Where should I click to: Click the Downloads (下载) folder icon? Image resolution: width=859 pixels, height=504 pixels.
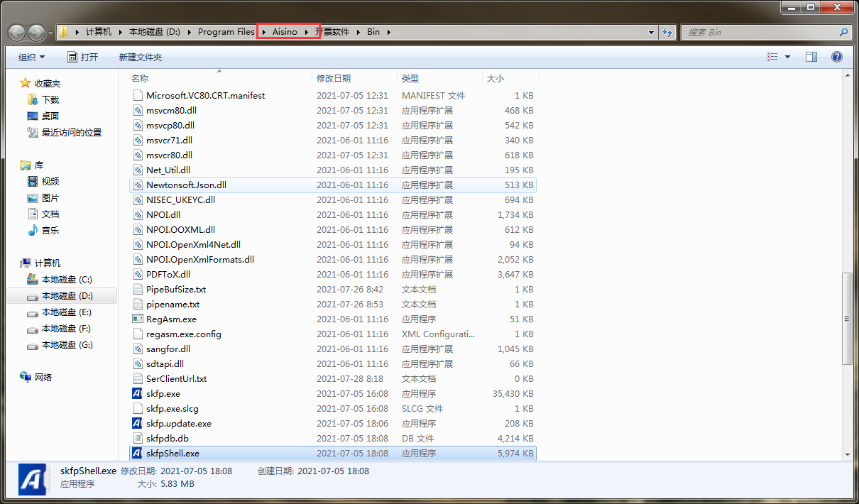tap(33, 99)
